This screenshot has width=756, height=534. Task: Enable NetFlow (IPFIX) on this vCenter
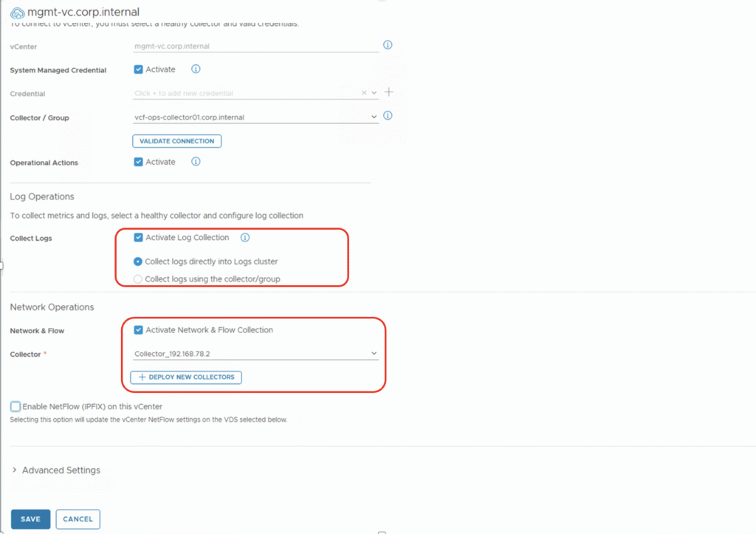(16, 406)
